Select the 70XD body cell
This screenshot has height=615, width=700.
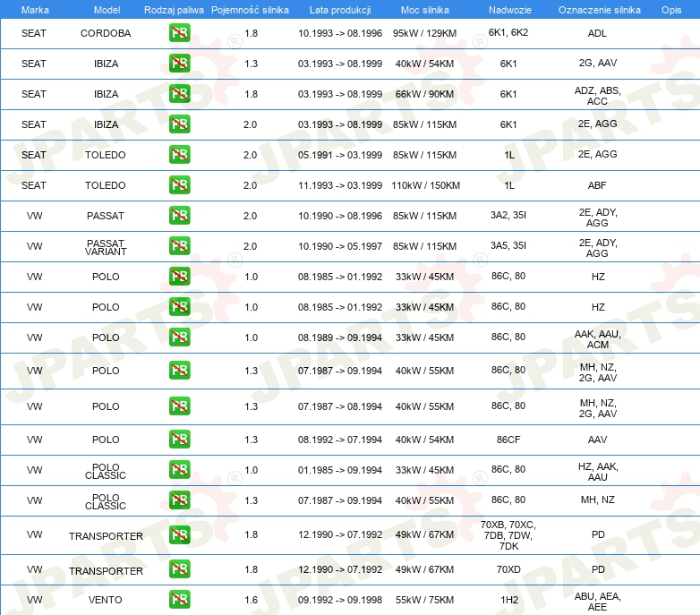(508, 569)
